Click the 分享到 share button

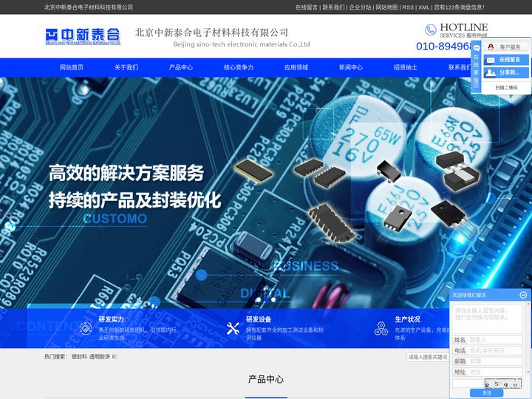506,72
